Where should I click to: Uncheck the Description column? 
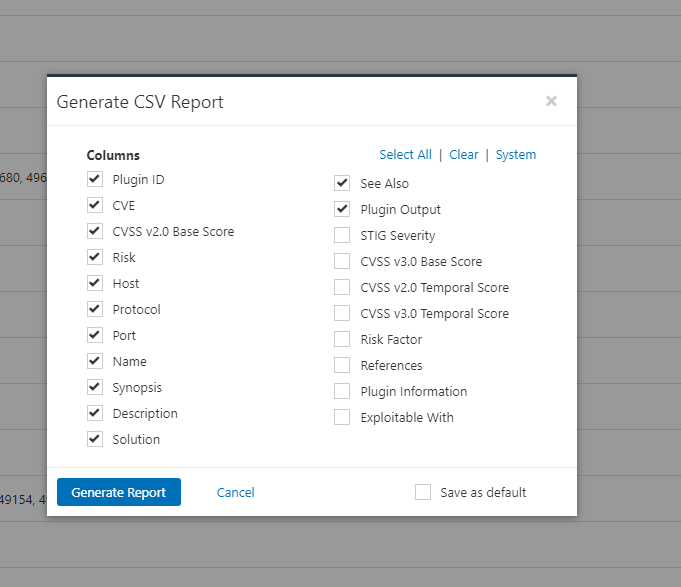[95, 413]
